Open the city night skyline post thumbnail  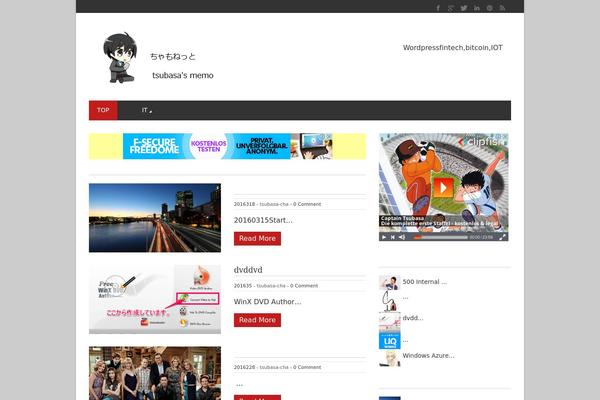click(155, 218)
